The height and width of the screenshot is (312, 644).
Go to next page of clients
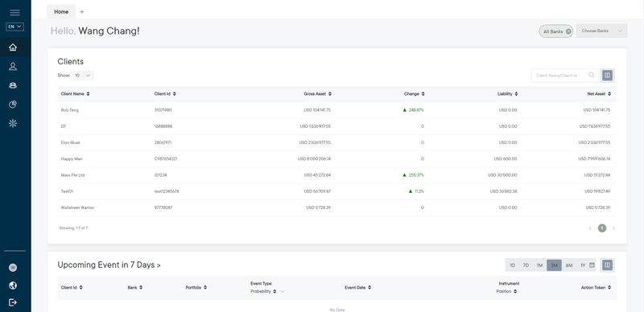613,228
